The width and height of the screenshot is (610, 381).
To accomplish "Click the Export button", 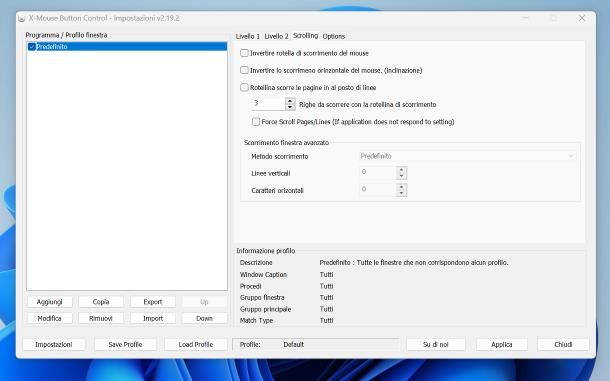I will click(152, 302).
